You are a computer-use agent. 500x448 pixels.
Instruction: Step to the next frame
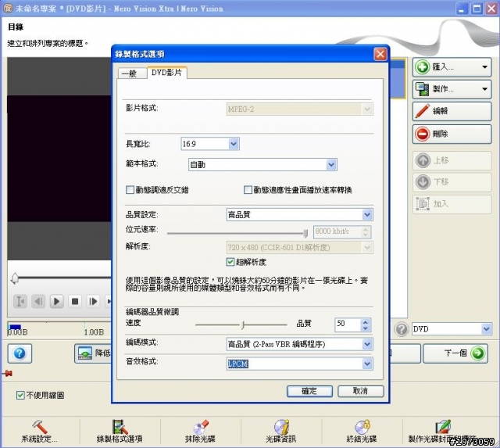click(93, 301)
